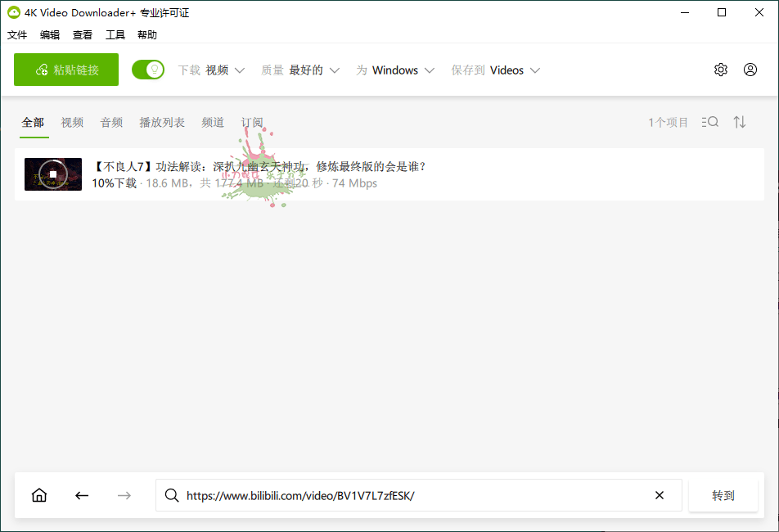The height and width of the screenshot is (532, 779).
Task: Click the 粘贴链接 button
Action: click(65, 70)
